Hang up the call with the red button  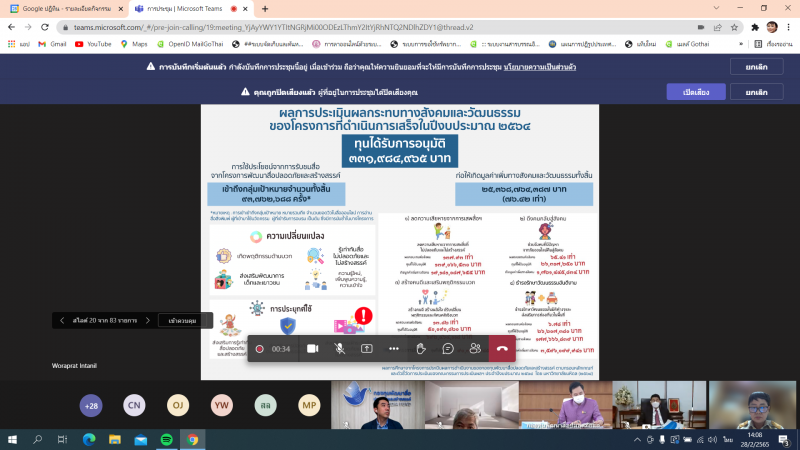click(502, 349)
